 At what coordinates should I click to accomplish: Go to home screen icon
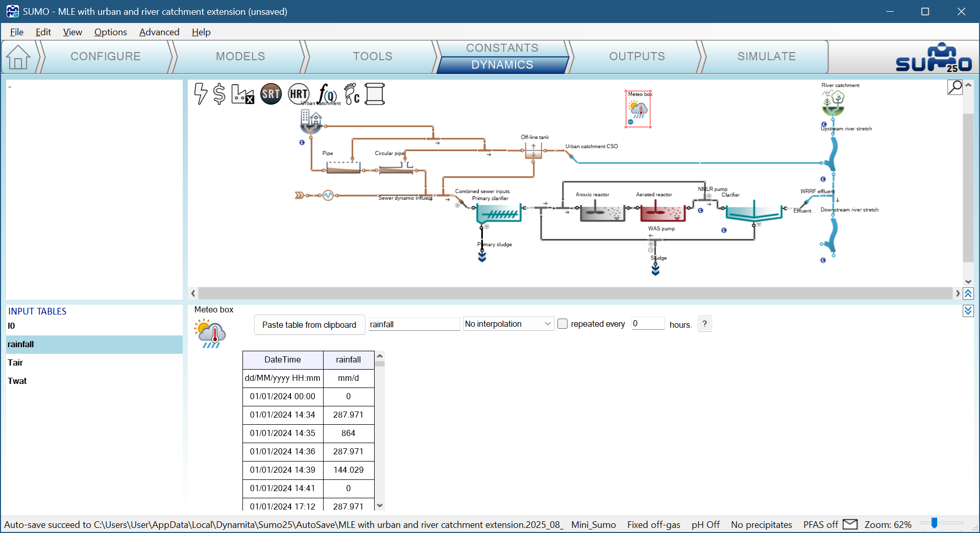tap(18, 57)
